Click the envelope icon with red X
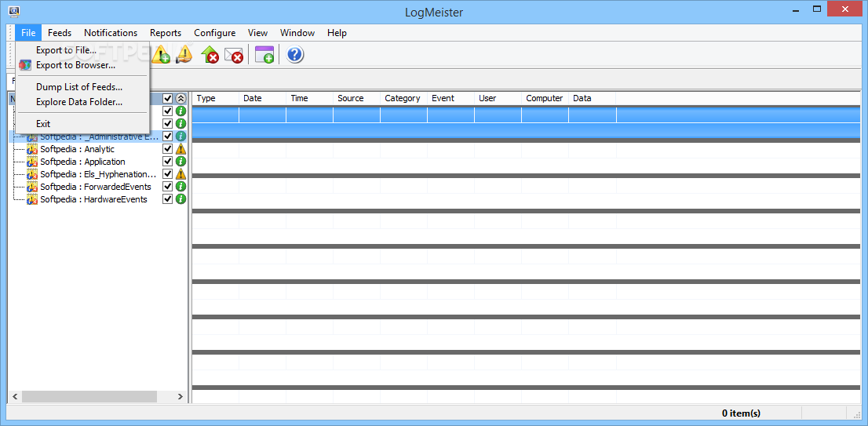Image resolution: width=868 pixels, height=426 pixels. click(x=234, y=54)
